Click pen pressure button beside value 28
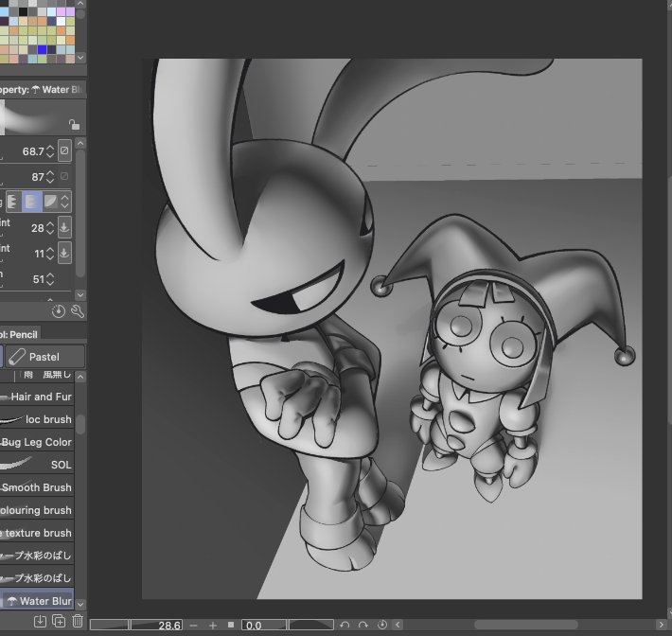The width and height of the screenshot is (672, 636). 64,227
